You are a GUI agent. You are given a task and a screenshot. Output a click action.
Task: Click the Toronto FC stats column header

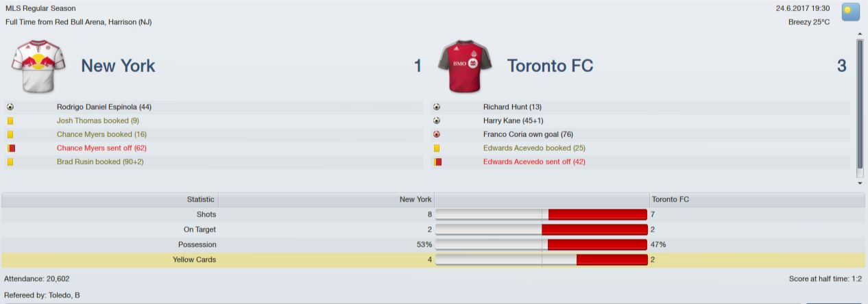pyautogui.click(x=757, y=199)
